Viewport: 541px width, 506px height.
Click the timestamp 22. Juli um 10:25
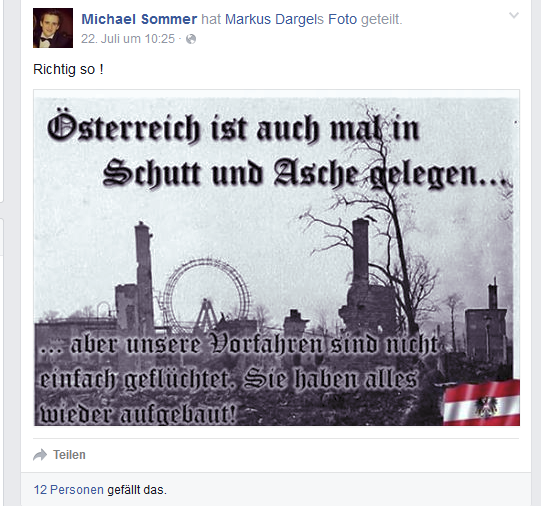pyautogui.click(x=128, y=39)
